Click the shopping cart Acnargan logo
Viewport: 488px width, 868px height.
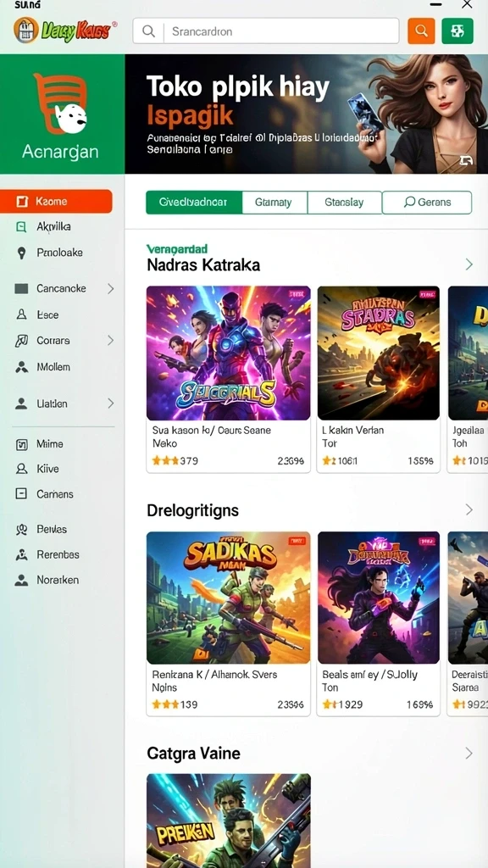[x=61, y=104]
